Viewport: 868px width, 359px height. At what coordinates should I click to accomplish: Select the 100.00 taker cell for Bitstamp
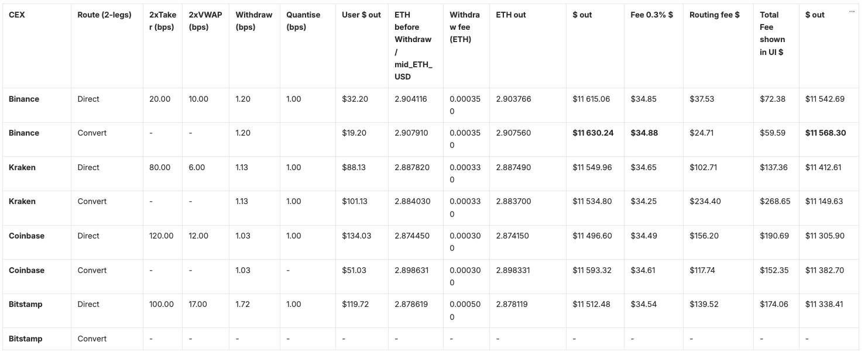162,304
